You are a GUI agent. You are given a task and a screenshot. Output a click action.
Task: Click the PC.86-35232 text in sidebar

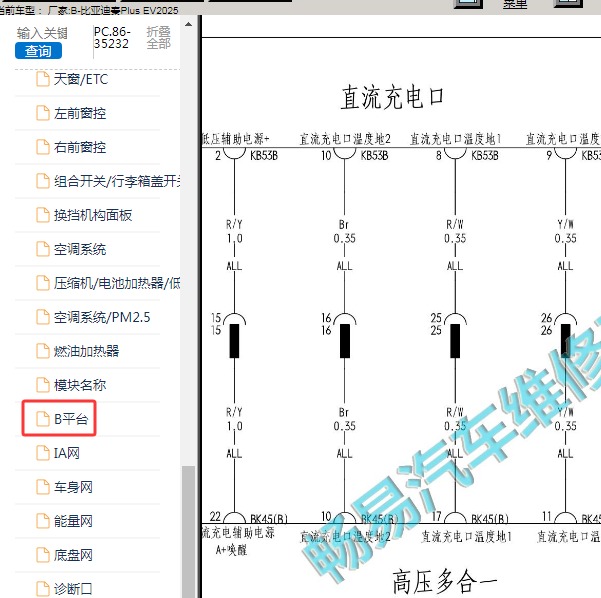click(112, 38)
